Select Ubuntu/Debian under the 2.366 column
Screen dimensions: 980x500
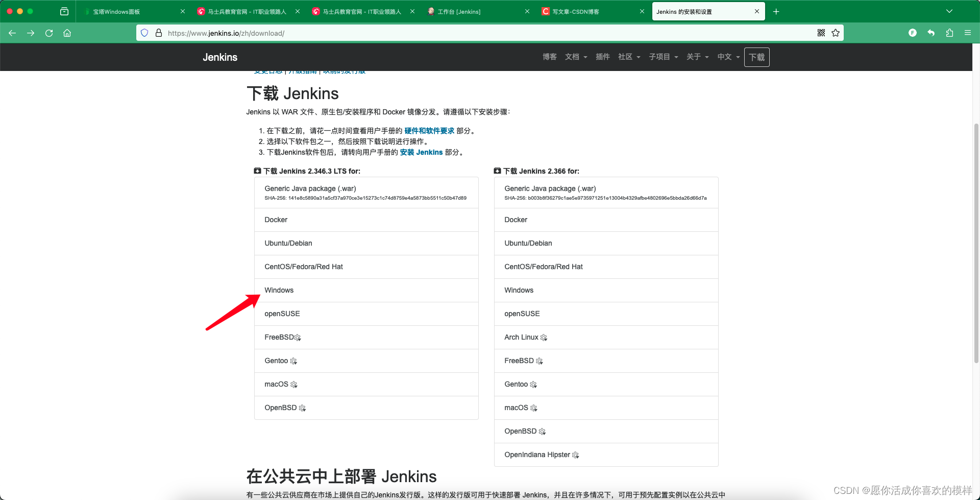[606, 243]
